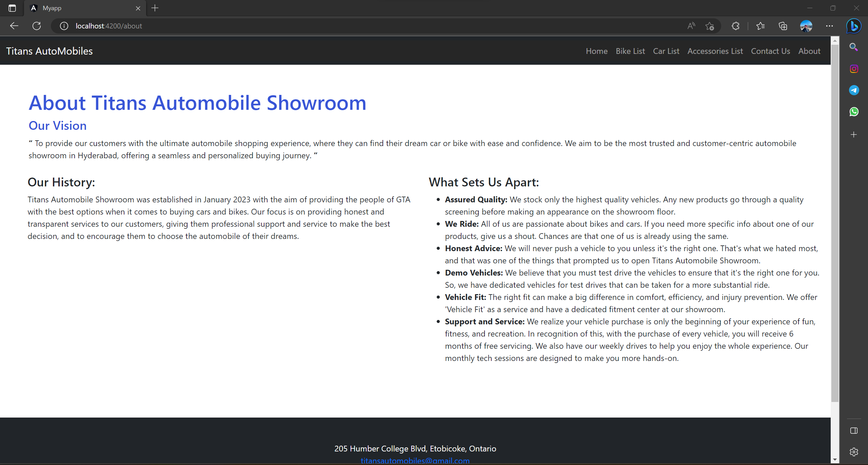Go to Bike List page
The height and width of the screenshot is (465, 868).
point(630,51)
